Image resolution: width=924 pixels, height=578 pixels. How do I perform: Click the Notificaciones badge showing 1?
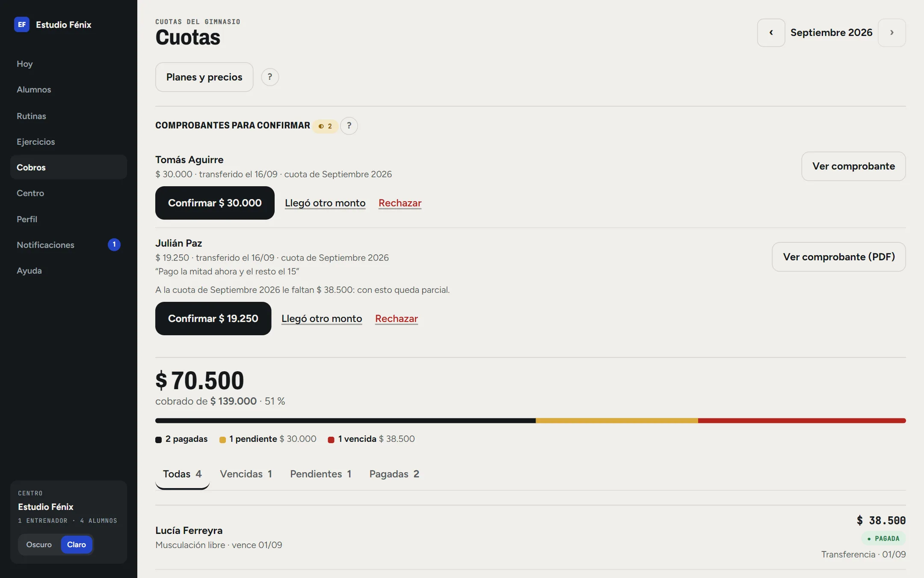click(114, 244)
